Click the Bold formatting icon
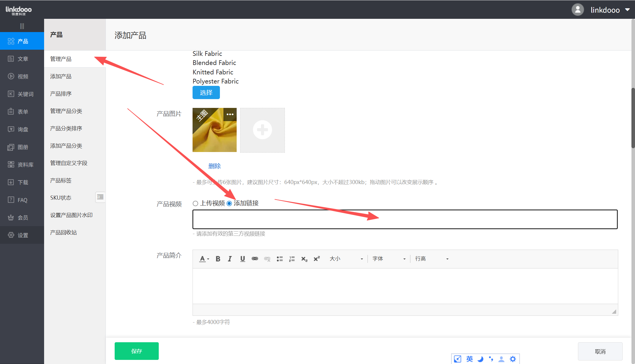Image resolution: width=635 pixels, height=364 pixels. 218,259
